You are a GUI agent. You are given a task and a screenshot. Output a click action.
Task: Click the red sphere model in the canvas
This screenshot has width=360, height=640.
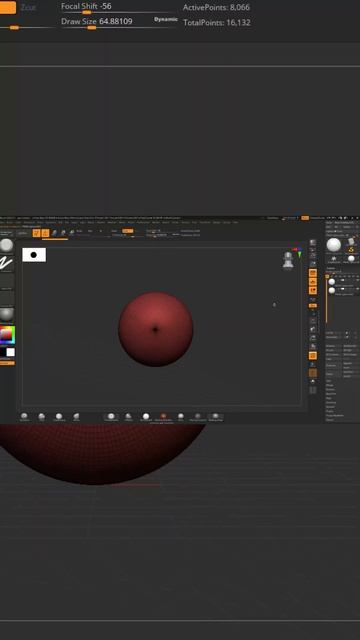(156, 329)
